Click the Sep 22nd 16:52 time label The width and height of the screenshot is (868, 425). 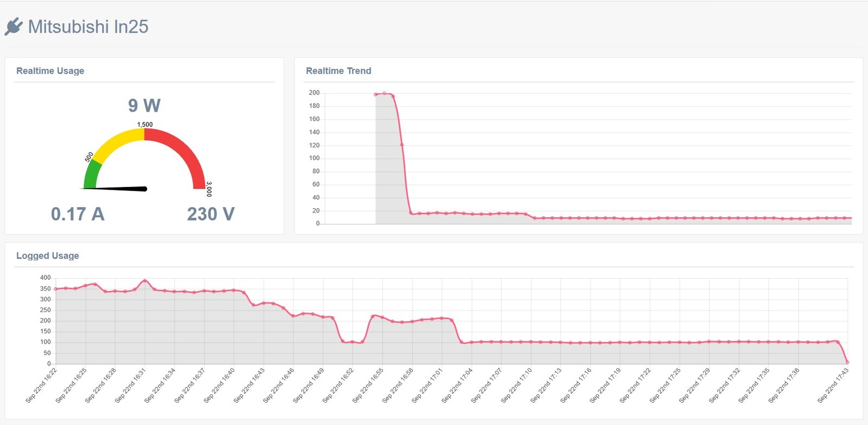pyautogui.click(x=338, y=385)
